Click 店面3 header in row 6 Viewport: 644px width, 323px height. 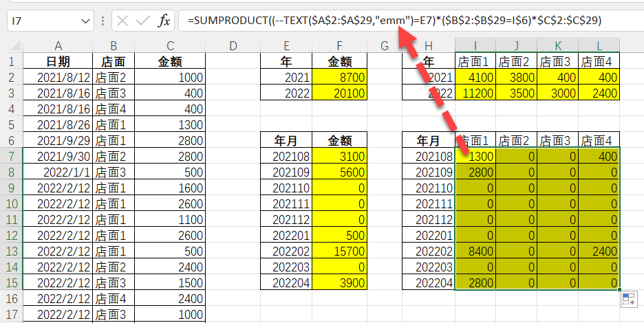[557, 141]
